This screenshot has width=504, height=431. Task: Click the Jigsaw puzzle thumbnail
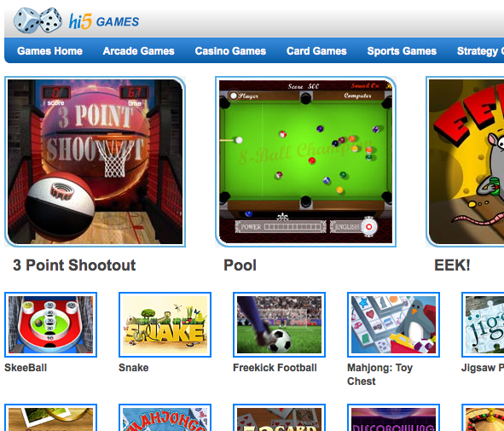coord(483,324)
